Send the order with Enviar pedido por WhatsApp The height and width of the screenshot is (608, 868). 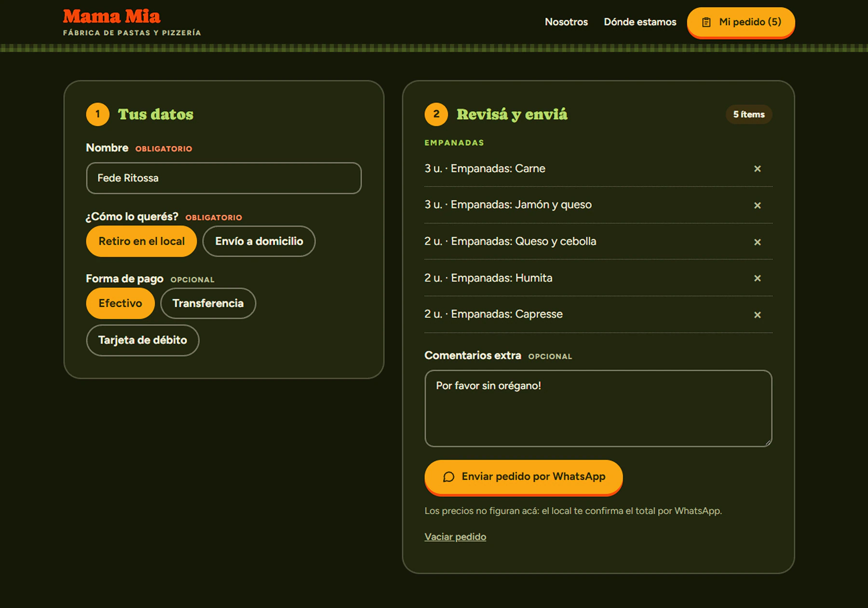(x=523, y=477)
